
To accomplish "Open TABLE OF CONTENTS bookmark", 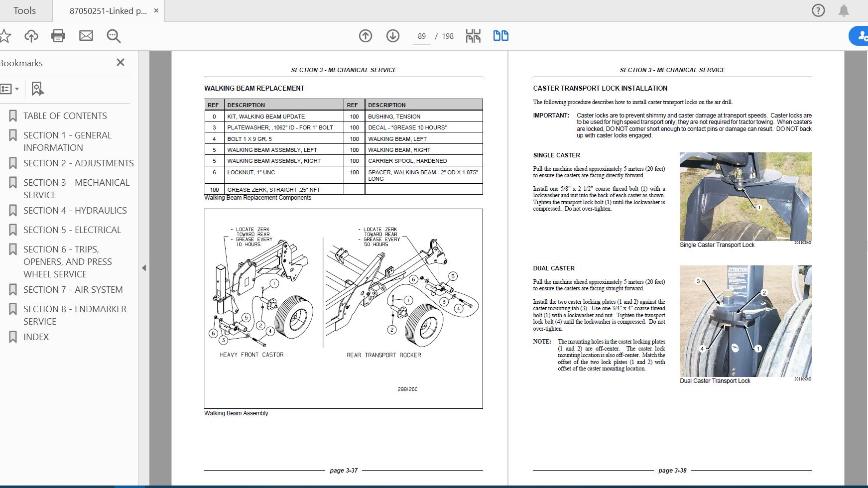I will pos(65,116).
